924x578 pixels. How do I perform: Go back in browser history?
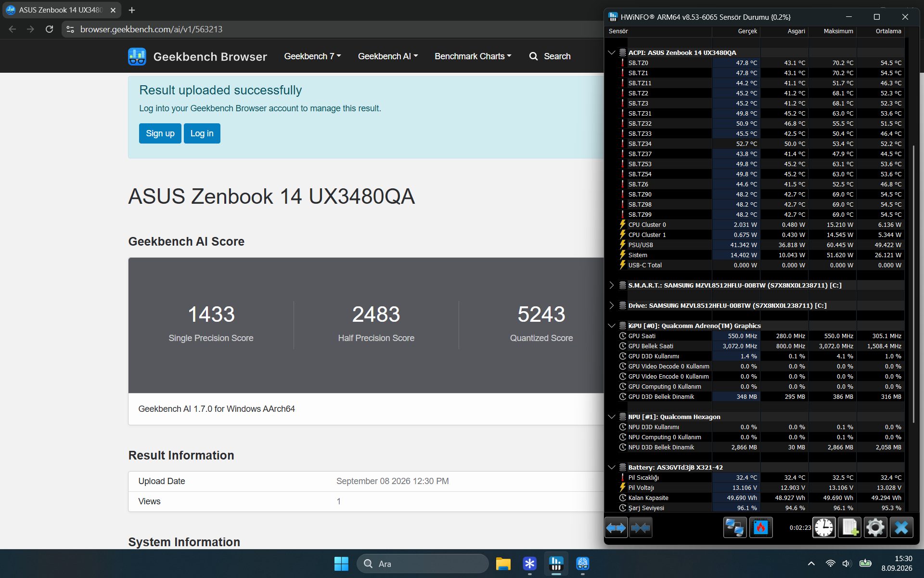(x=13, y=29)
